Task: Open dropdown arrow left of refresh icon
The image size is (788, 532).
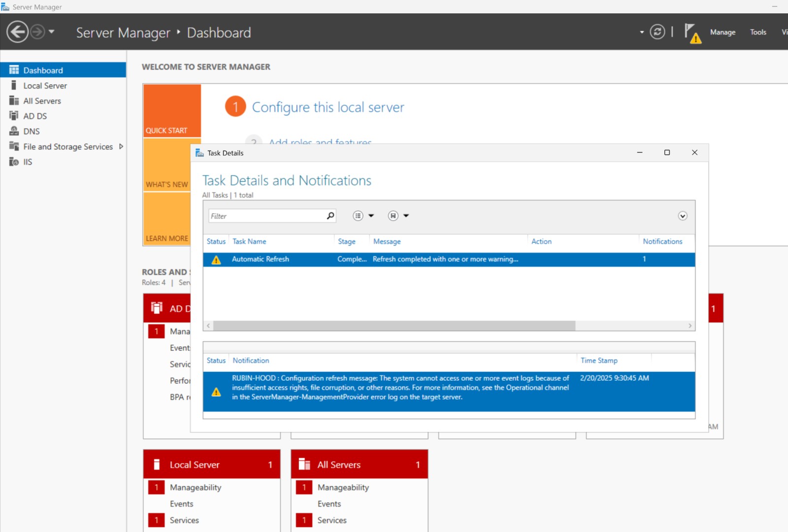Action: (x=642, y=33)
